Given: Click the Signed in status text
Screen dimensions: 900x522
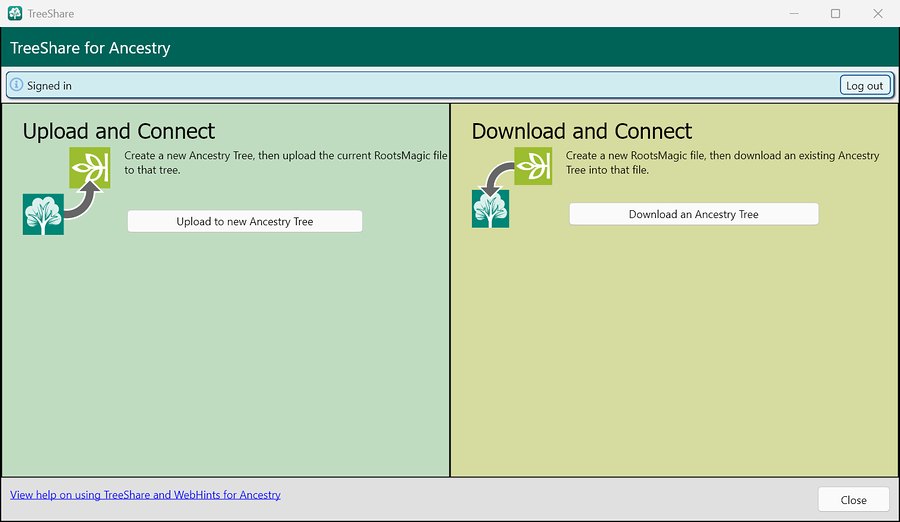Looking at the screenshot, I should click(49, 86).
